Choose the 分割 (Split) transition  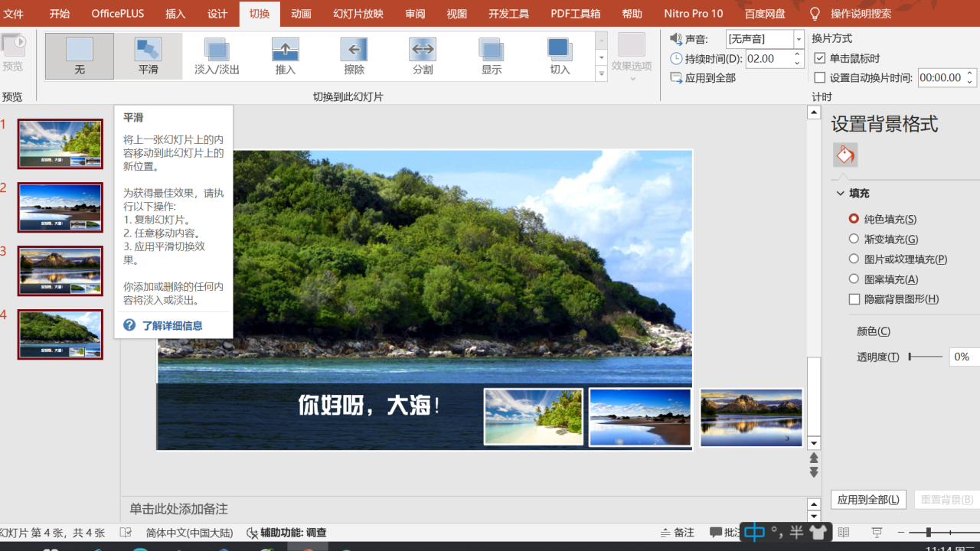pos(421,55)
